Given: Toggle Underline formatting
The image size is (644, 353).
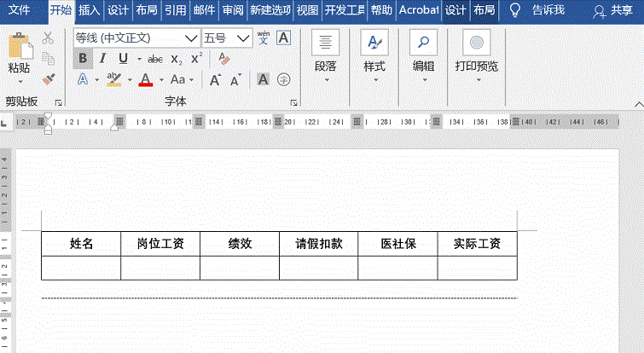Looking at the screenshot, I should [x=123, y=59].
